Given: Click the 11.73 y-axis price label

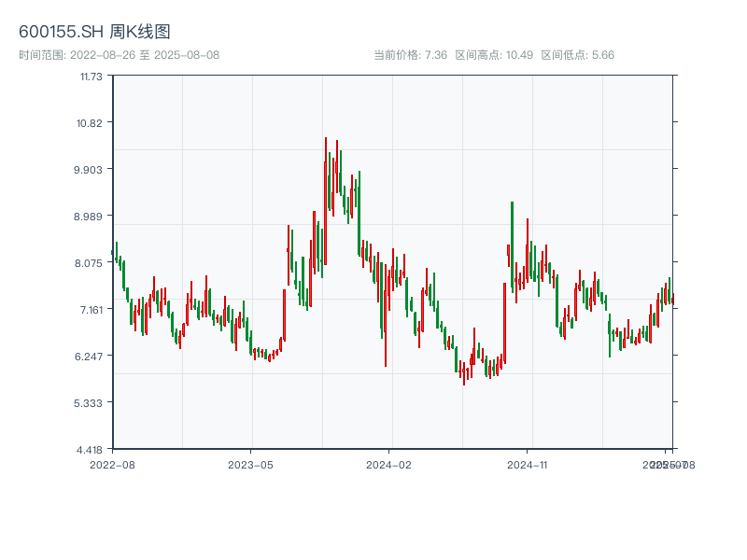Looking at the screenshot, I should point(91,77).
